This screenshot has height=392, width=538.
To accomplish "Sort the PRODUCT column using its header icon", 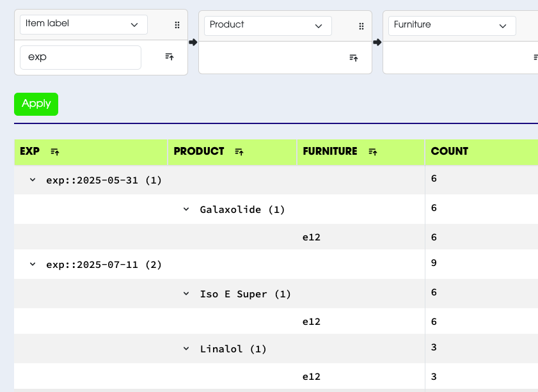I will tap(239, 152).
